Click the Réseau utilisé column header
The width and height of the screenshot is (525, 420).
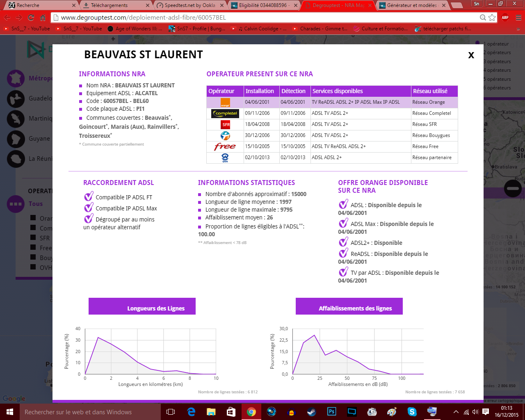pos(434,91)
